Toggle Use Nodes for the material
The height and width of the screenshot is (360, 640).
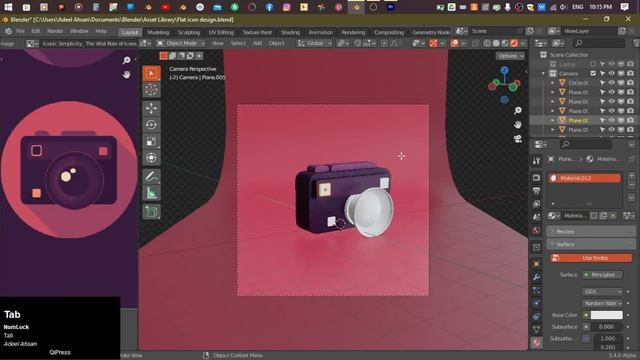(x=591, y=258)
